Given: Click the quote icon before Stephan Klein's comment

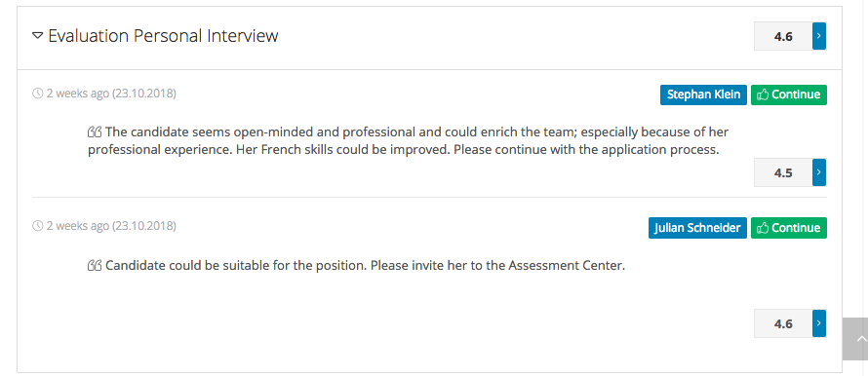Looking at the screenshot, I should pos(95,132).
